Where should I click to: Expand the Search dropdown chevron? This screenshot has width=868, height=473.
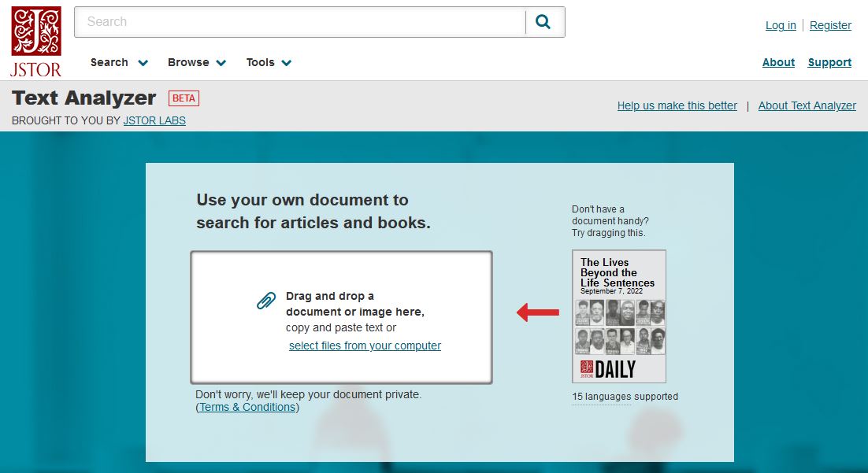point(143,63)
